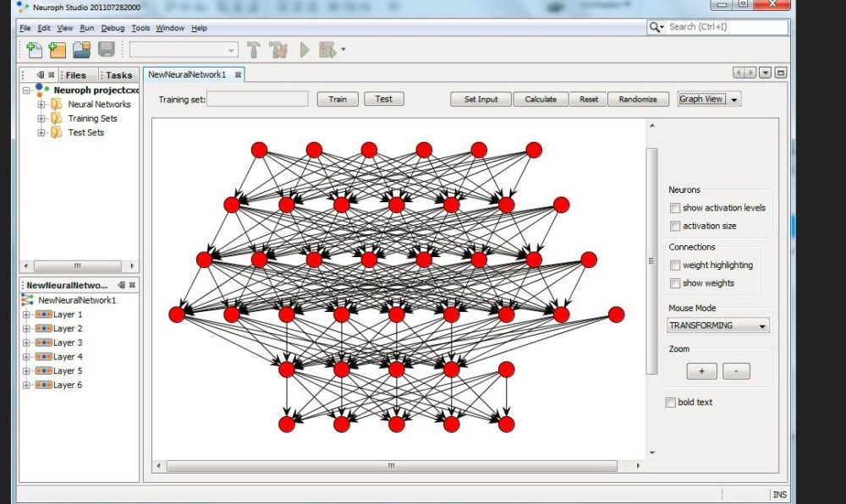Click the green Run Project arrow
846x504 pixels.
pos(305,51)
